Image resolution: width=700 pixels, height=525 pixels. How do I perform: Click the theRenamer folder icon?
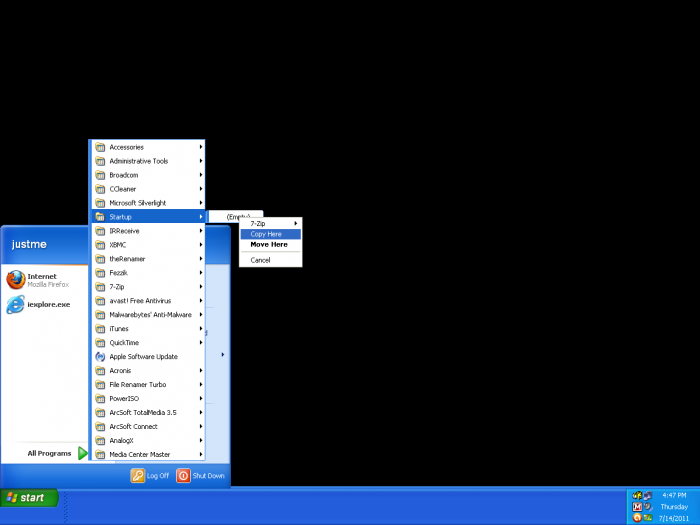(x=100, y=259)
